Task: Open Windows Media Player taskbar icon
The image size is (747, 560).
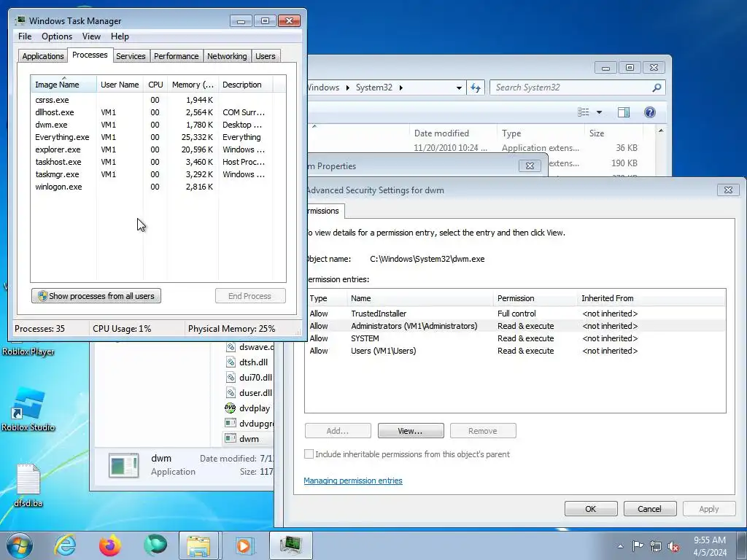Action: [x=244, y=545]
